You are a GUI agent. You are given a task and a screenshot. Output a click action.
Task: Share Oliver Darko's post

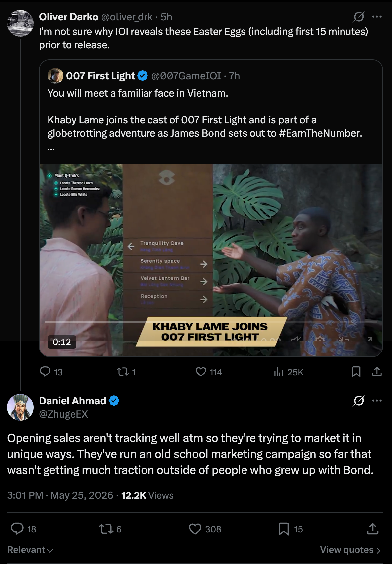click(x=377, y=372)
